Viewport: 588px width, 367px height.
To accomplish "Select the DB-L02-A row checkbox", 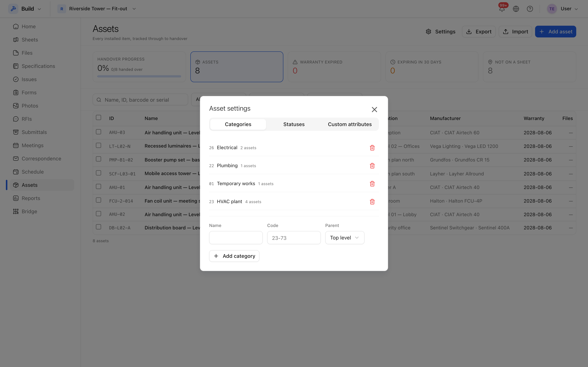I will [98, 227].
